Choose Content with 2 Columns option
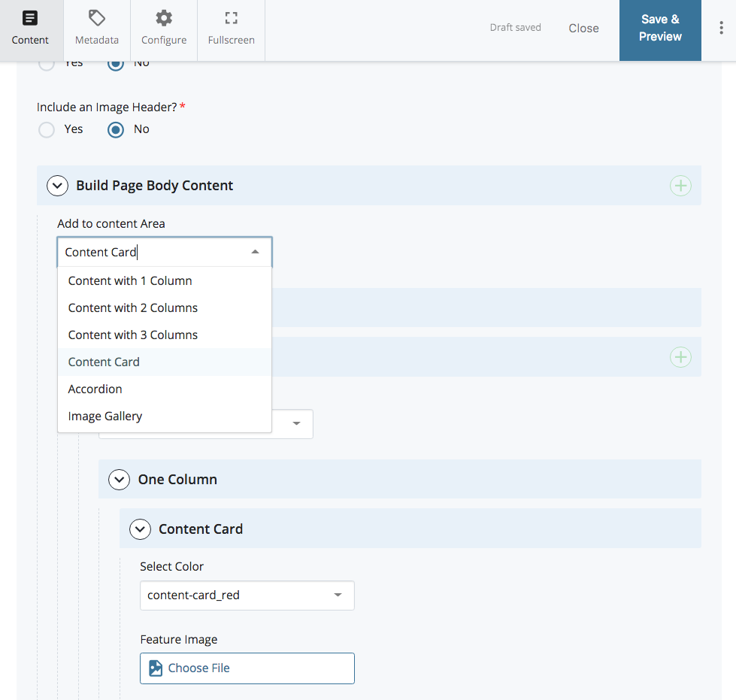The width and height of the screenshot is (736, 700). click(133, 308)
